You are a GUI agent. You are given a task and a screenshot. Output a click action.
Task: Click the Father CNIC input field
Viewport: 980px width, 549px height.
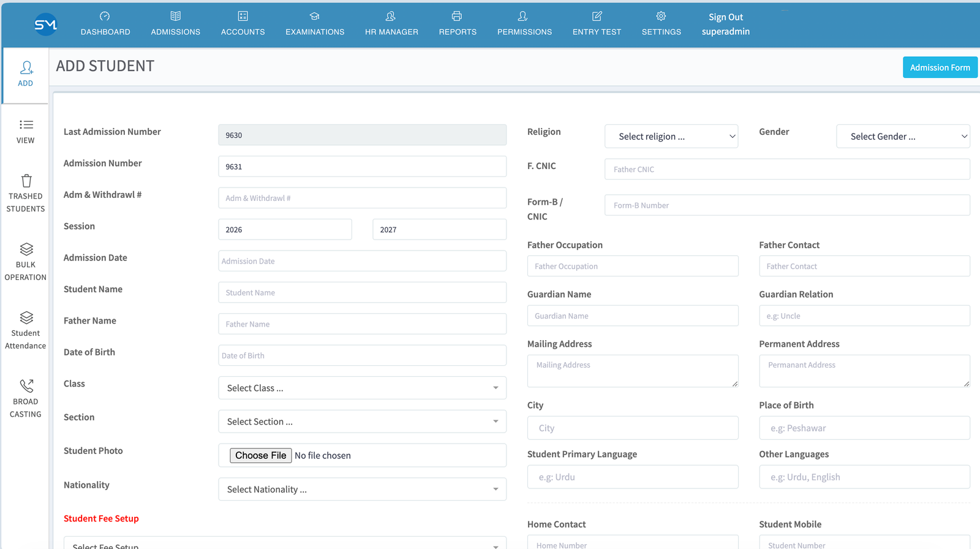(x=787, y=169)
